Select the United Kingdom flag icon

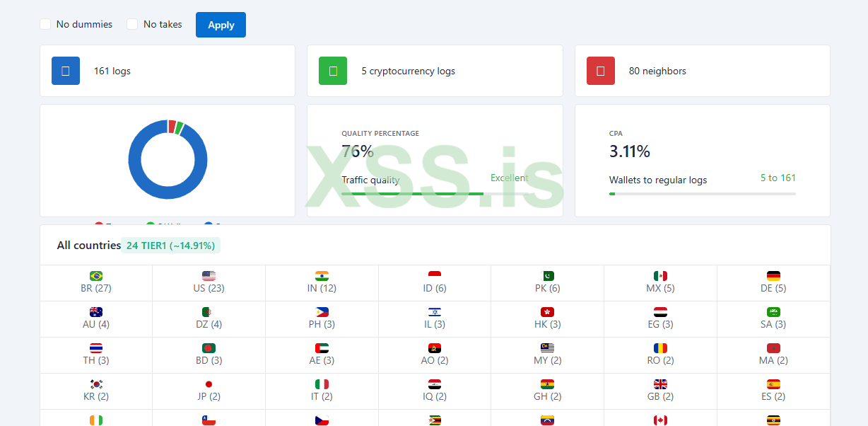click(x=660, y=384)
